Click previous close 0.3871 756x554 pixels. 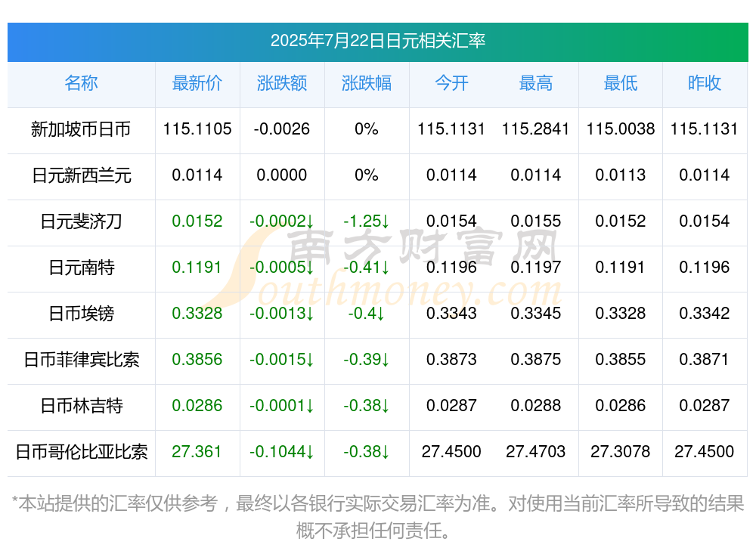point(704,360)
